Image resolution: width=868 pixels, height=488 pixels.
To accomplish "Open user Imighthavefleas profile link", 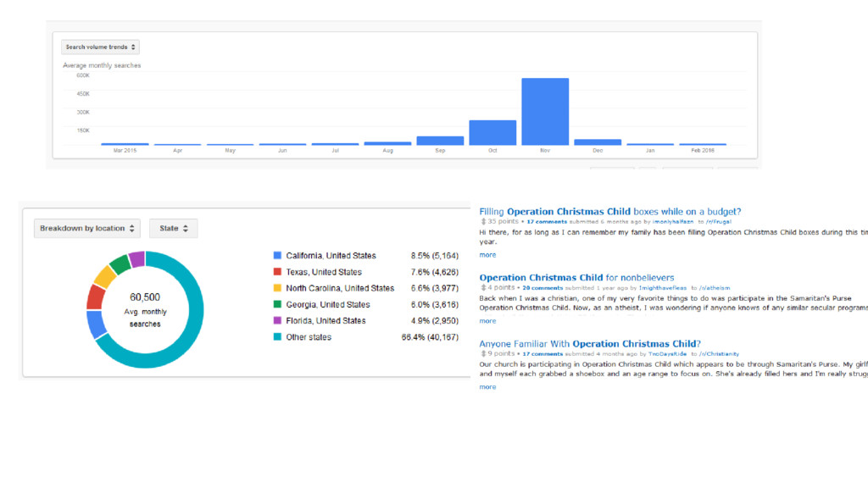I will coord(663,288).
